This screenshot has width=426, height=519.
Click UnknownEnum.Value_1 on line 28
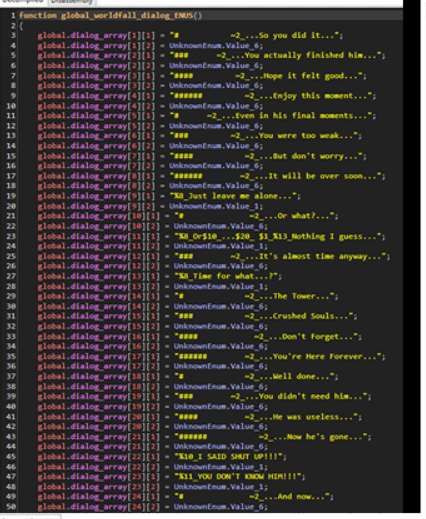click(218, 287)
